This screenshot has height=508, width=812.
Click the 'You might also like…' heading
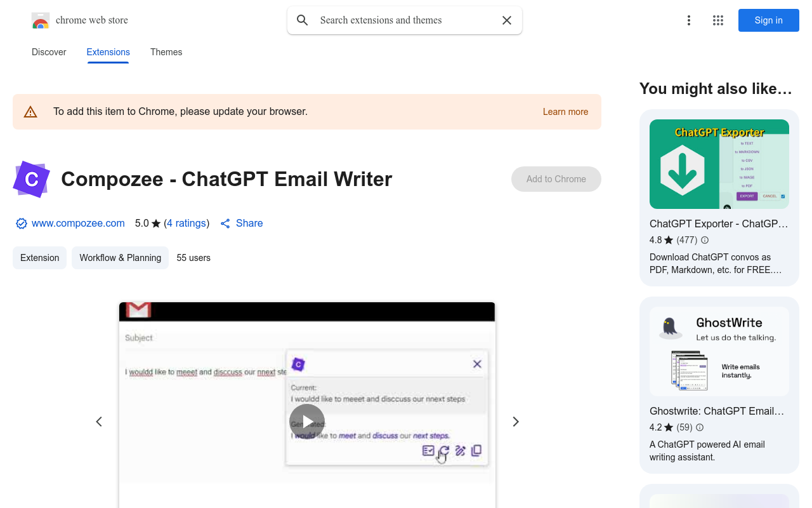(716, 89)
